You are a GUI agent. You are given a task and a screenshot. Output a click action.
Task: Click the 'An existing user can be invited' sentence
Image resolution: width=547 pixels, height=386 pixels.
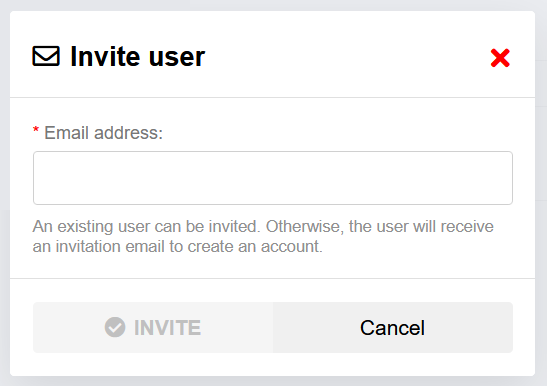[147, 227]
